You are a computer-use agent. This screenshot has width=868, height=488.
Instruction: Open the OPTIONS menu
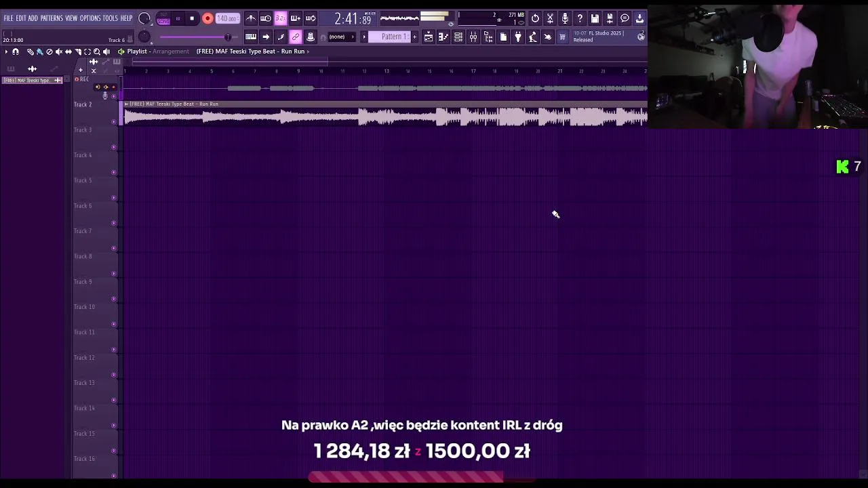pyautogui.click(x=90, y=18)
